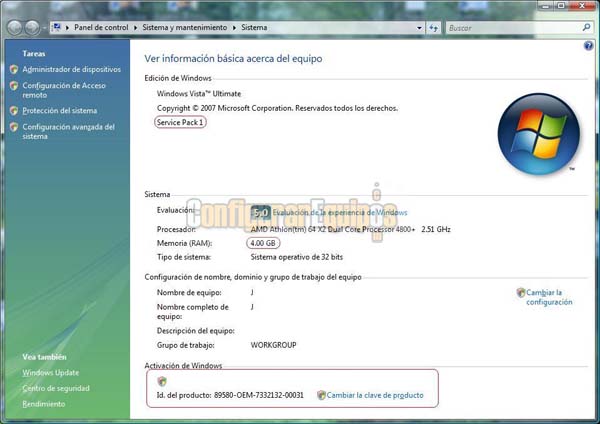Click the Windows Vista logo orb
The height and width of the screenshot is (424, 600).
point(539,134)
